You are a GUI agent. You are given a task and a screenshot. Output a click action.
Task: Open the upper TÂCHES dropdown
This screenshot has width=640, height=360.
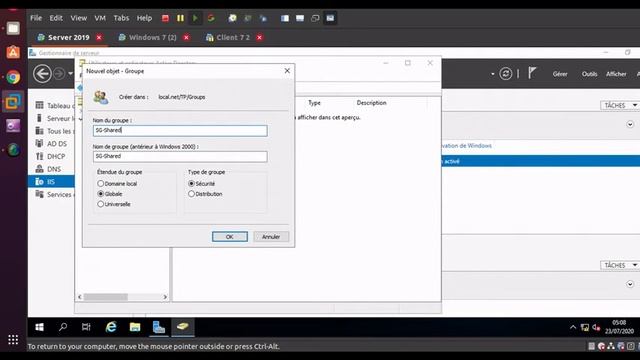coord(620,105)
